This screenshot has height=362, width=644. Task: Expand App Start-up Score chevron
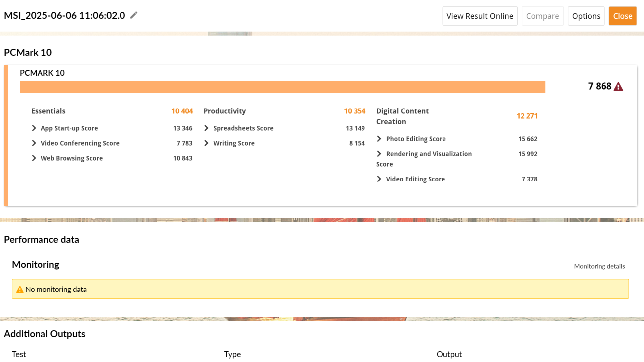(x=34, y=128)
